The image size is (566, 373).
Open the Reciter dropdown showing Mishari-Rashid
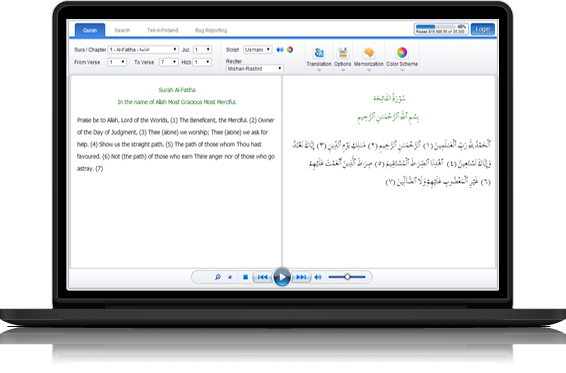tap(254, 68)
